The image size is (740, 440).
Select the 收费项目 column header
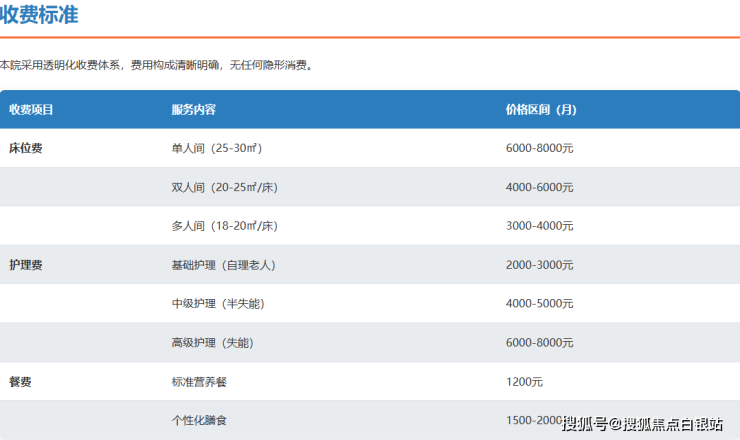tap(31, 109)
